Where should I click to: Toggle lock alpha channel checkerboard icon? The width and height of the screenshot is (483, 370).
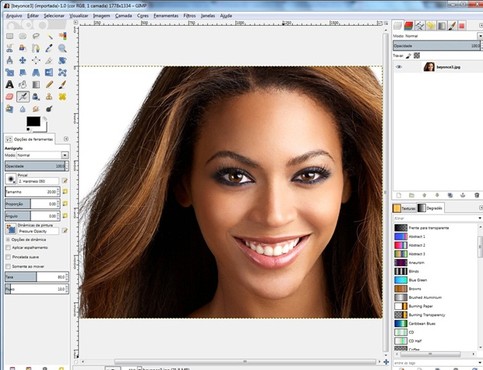click(417, 56)
